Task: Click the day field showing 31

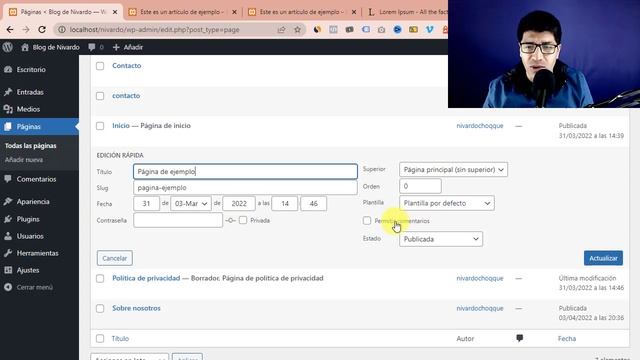Action: coord(146,204)
